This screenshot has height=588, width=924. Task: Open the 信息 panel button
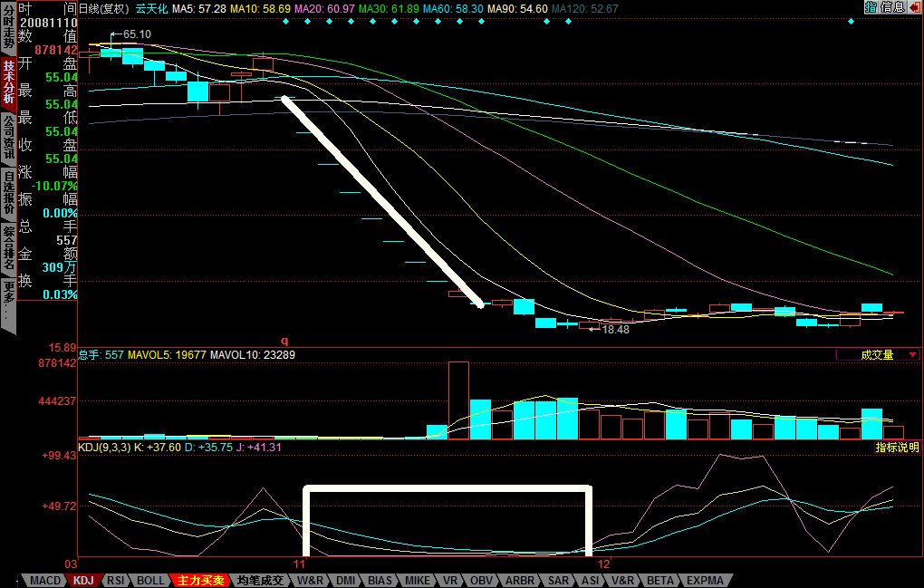[892, 7]
